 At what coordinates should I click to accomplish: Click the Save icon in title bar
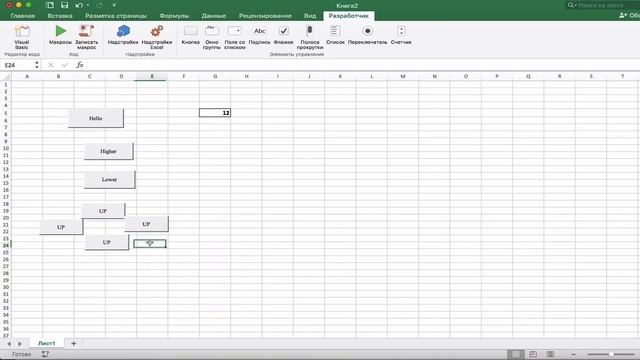64,5
